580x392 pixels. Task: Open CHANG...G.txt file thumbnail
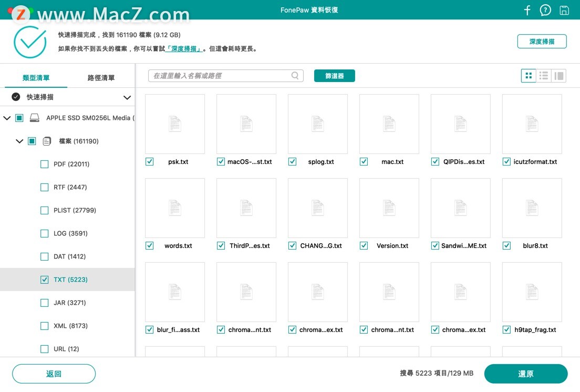(x=318, y=208)
